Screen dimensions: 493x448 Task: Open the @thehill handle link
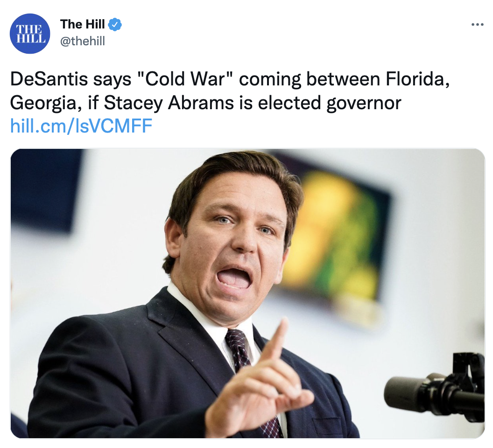[83, 41]
